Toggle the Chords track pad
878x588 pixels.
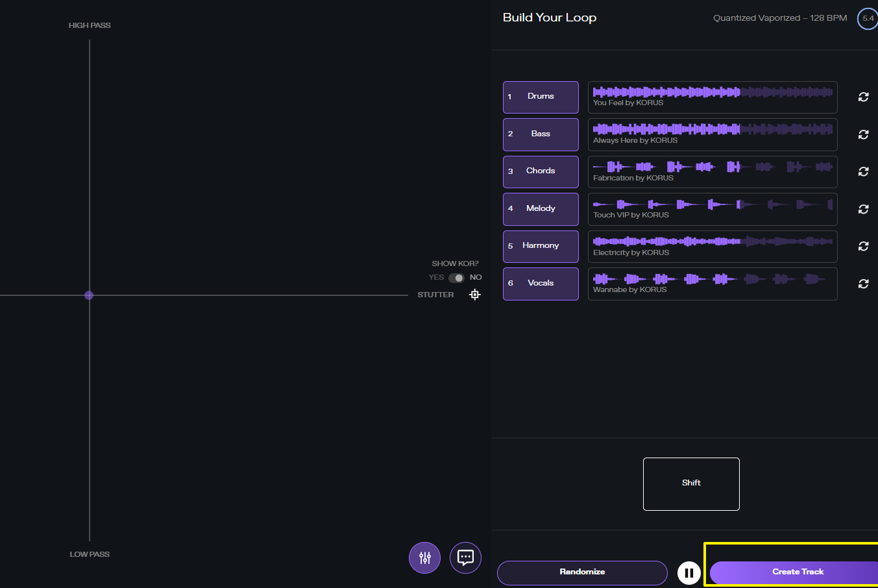(x=541, y=172)
